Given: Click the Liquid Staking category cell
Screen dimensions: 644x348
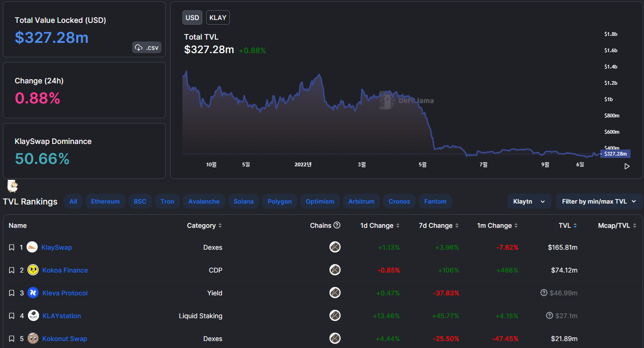Looking at the screenshot, I should [201, 316].
